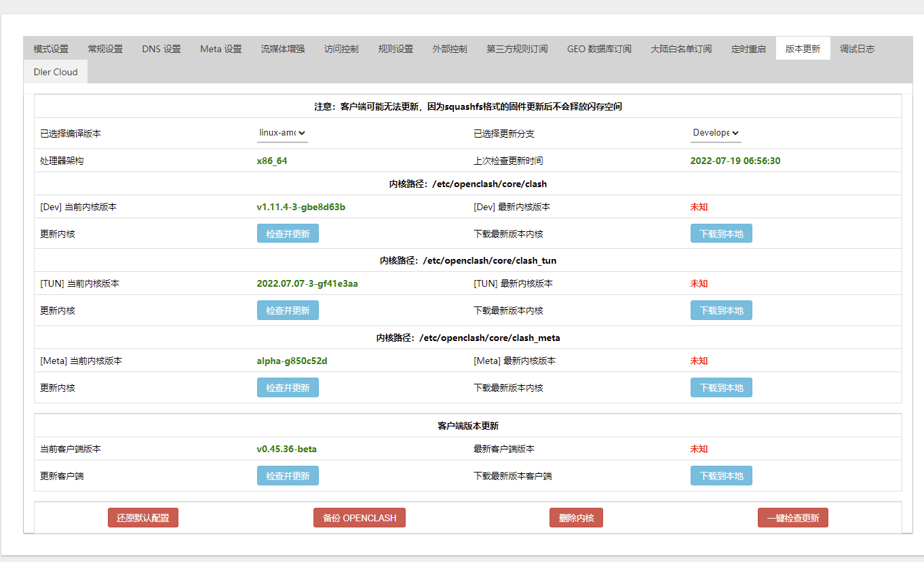Open the Dler Cloud tab
Image resolution: width=924 pixels, height=562 pixels.
point(55,71)
